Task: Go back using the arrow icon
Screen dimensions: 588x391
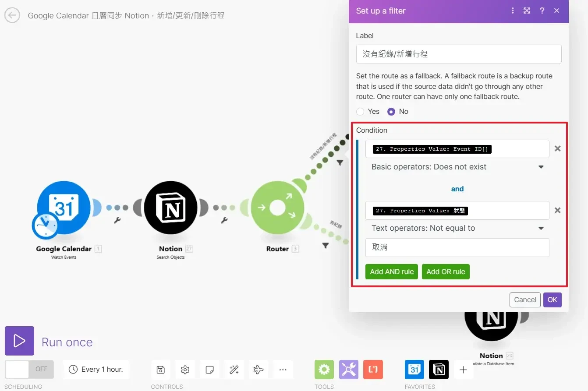Action: [x=12, y=15]
